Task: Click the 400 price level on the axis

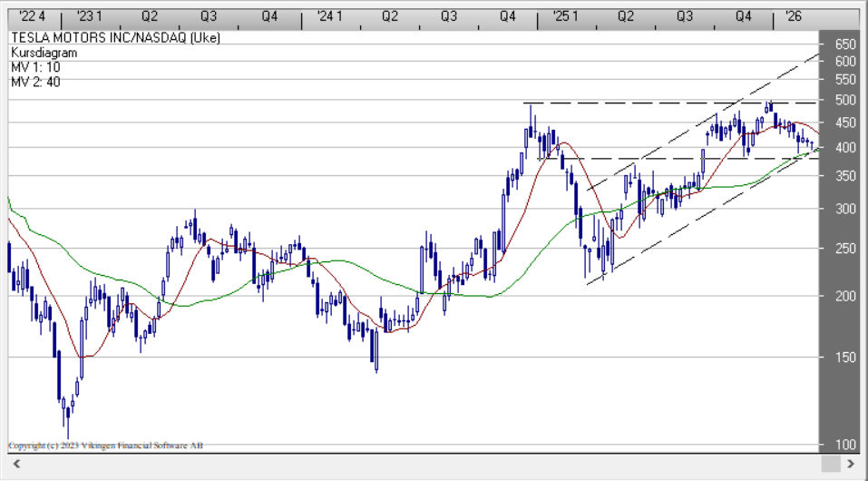Action: [844, 147]
